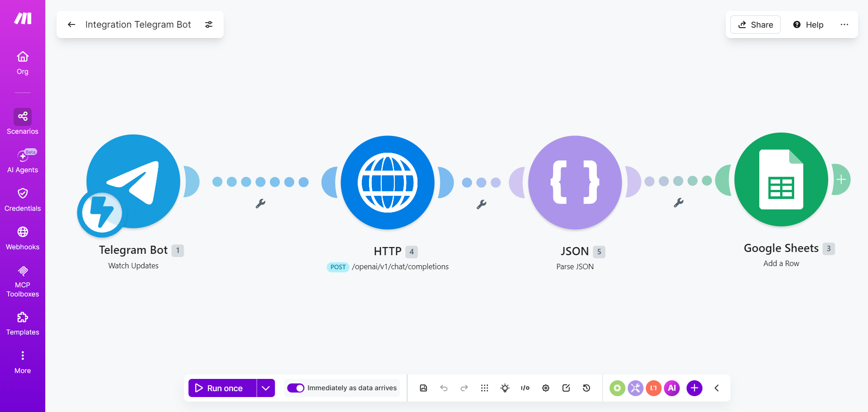Run the scenario once

click(x=222, y=388)
